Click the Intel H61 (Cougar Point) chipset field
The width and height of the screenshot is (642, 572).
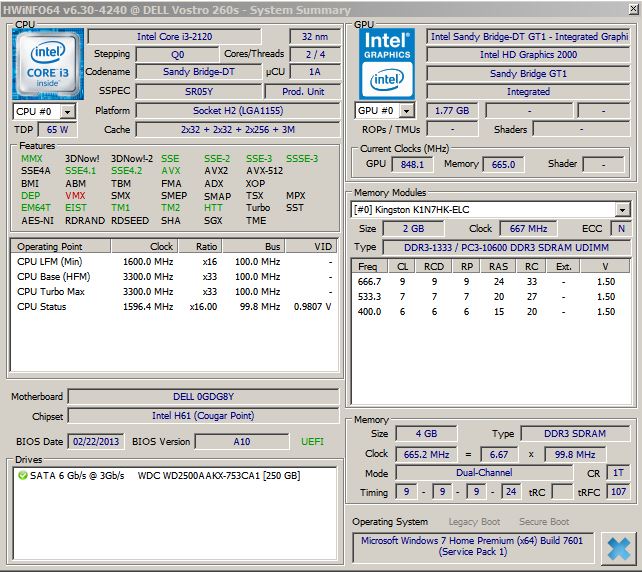(x=203, y=416)
